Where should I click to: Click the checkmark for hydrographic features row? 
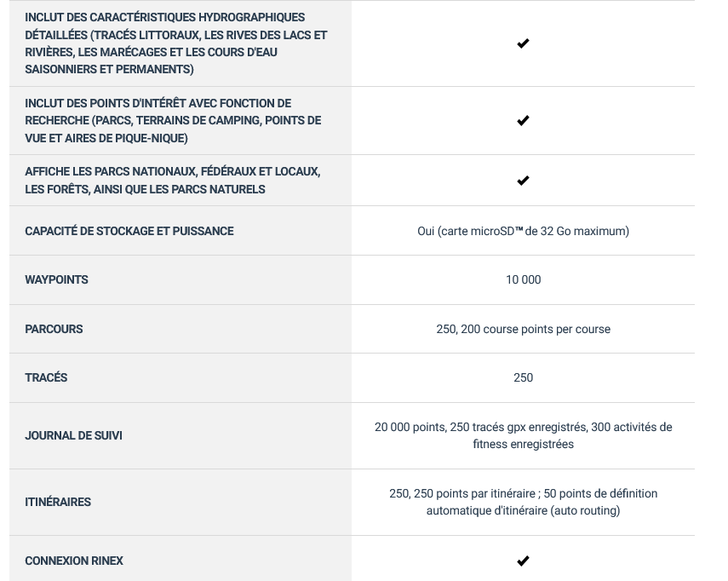(x=523, y=43)
